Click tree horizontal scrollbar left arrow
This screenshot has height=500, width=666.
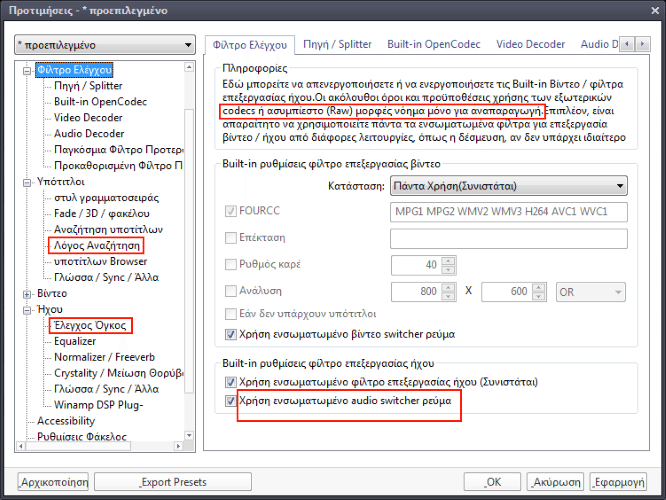click(20, 446)
